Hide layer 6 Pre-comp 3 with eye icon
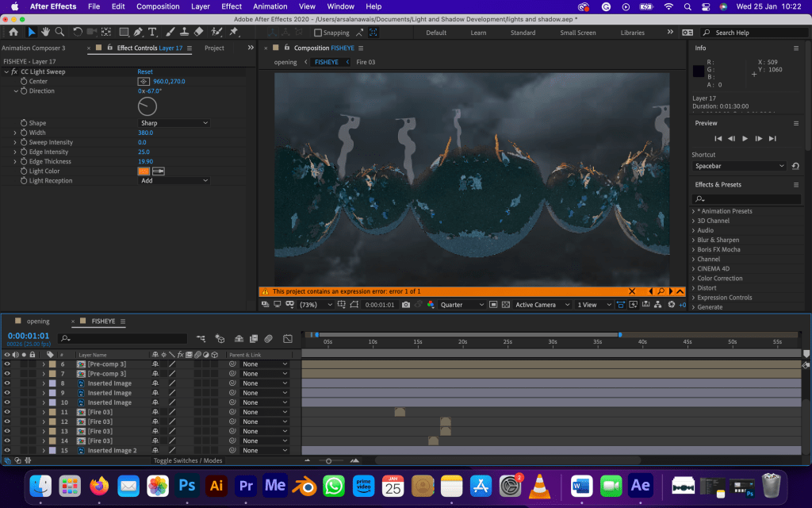Screen dimensions: 812x508 [x=7, y=364]
